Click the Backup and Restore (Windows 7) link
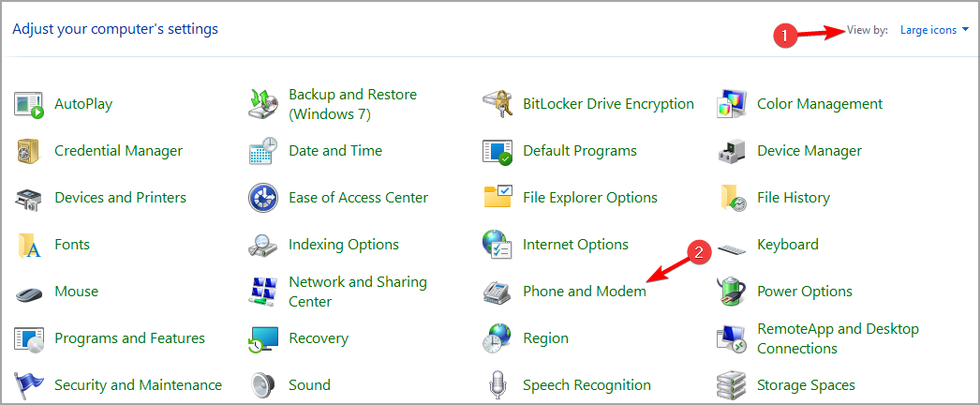The width and height of the screenshot is (980, 405). coord(352,104)
